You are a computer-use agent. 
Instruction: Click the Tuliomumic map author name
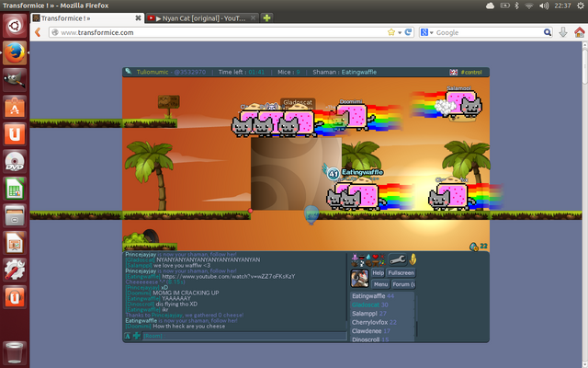tap(153, 72)
